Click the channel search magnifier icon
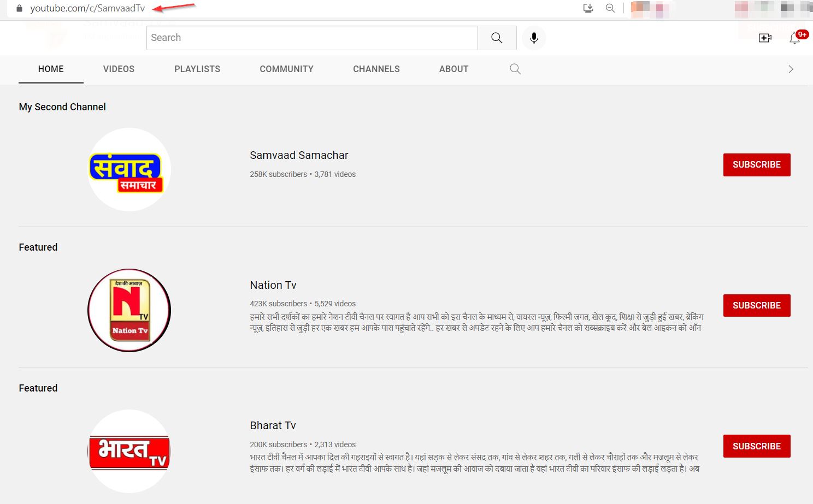The image size is (813, 504). 515,69
